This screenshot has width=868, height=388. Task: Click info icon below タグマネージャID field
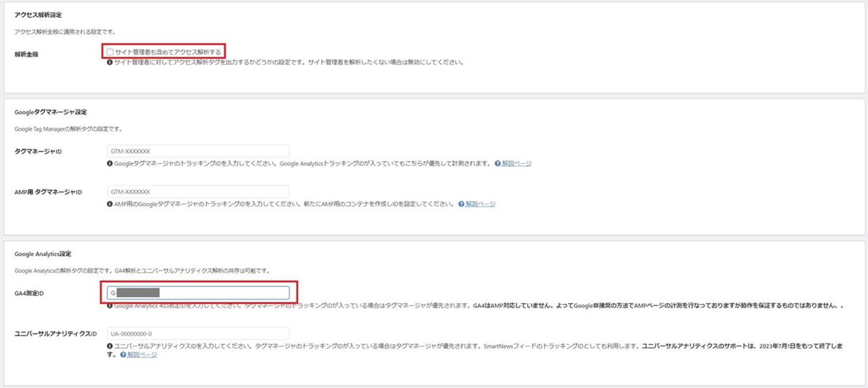coord(110,164)
